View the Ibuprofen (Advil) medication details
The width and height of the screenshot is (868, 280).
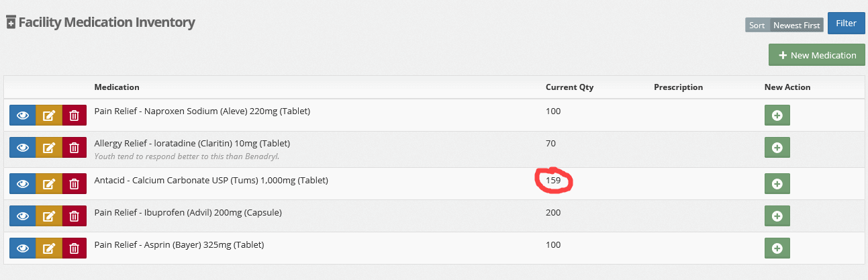click(23, 216)
